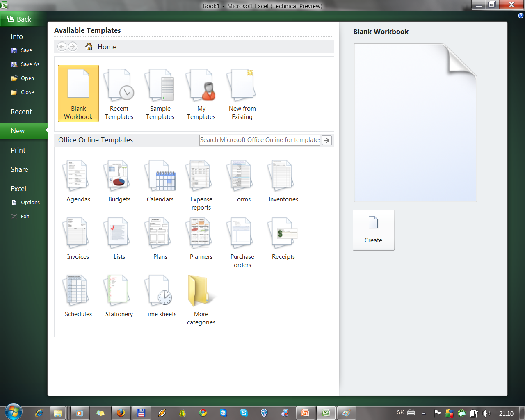
Task: Click the Home icon in templates bar
Action: coord(89,47)
